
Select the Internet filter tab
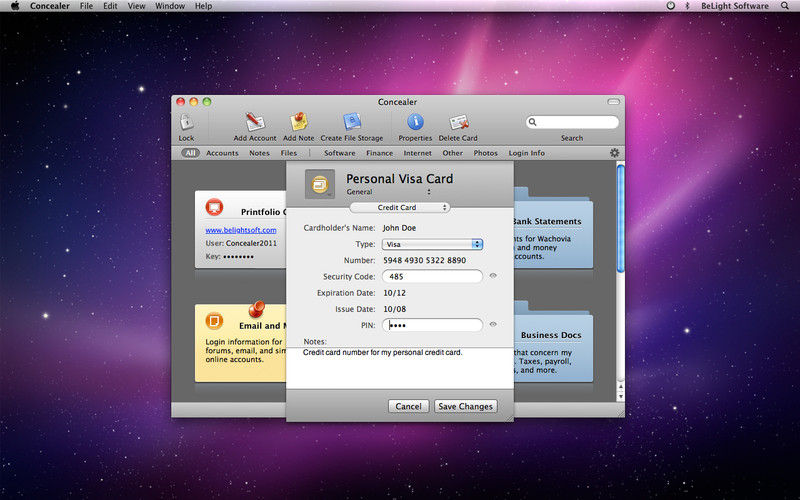[417, 153]
